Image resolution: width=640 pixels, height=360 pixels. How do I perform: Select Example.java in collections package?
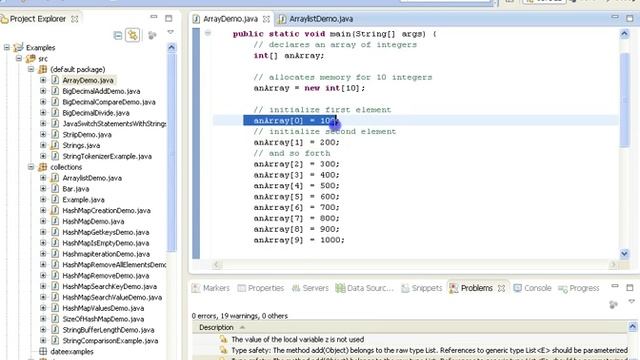[x=83, y=200]
